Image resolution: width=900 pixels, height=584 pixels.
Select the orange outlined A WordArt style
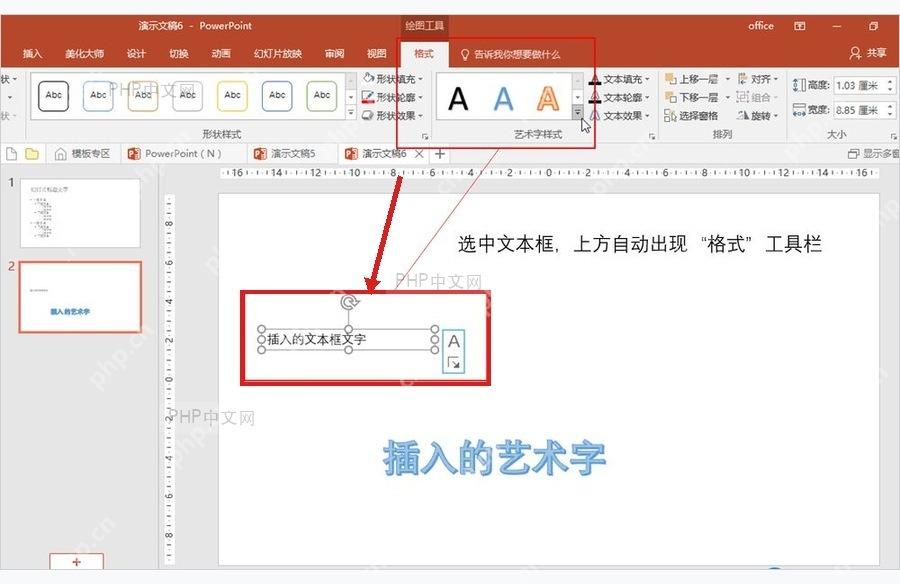point(548,98)
